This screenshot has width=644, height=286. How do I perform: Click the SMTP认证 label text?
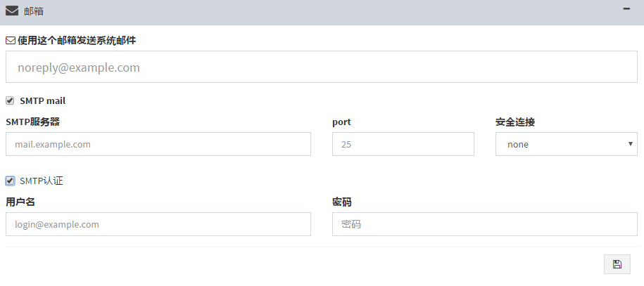tap(42, 181)
